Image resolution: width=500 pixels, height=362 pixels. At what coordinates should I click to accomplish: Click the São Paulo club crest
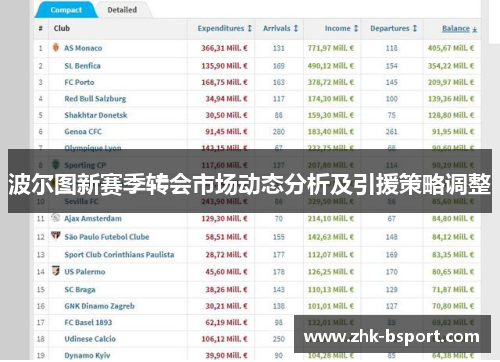click(56, 236)
